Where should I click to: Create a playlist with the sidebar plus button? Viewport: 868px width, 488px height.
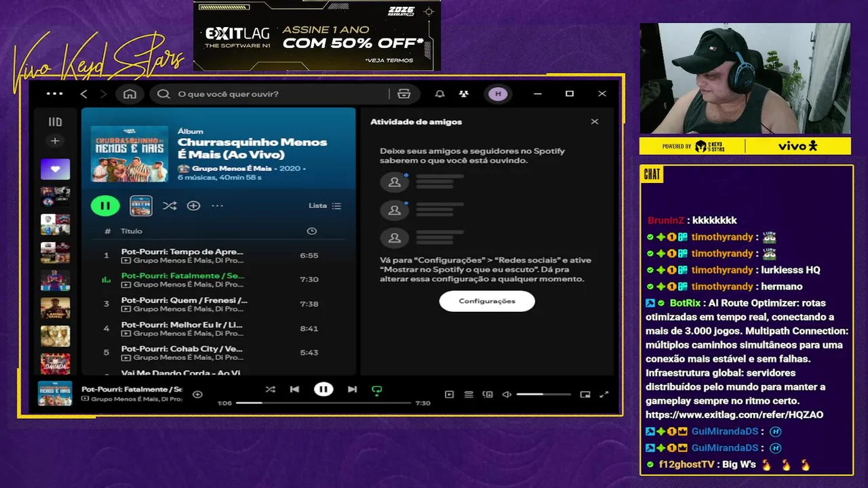[x=55, y=141]
